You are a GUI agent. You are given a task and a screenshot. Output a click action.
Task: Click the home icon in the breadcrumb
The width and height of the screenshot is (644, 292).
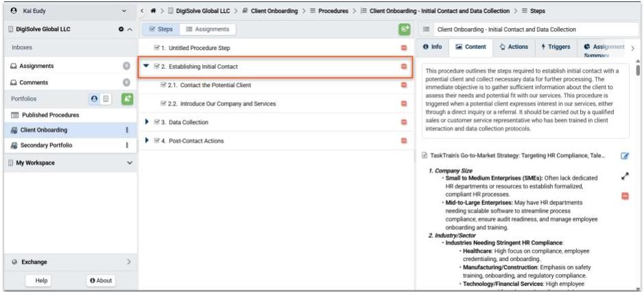point(152,11)
